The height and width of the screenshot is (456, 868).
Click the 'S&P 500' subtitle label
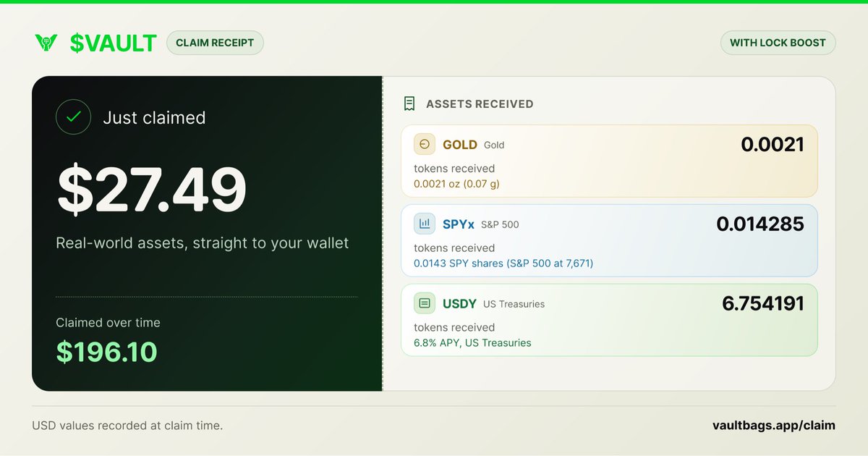point(500,224)
